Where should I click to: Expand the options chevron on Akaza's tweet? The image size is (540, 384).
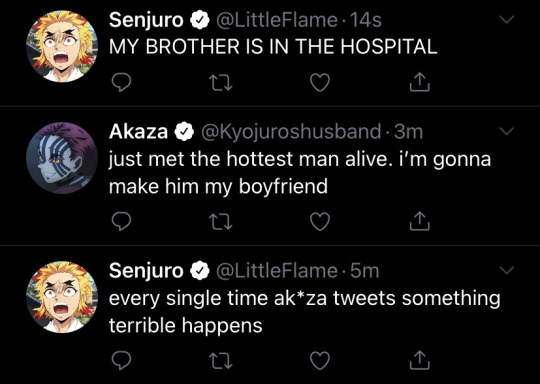click(506, 131)
